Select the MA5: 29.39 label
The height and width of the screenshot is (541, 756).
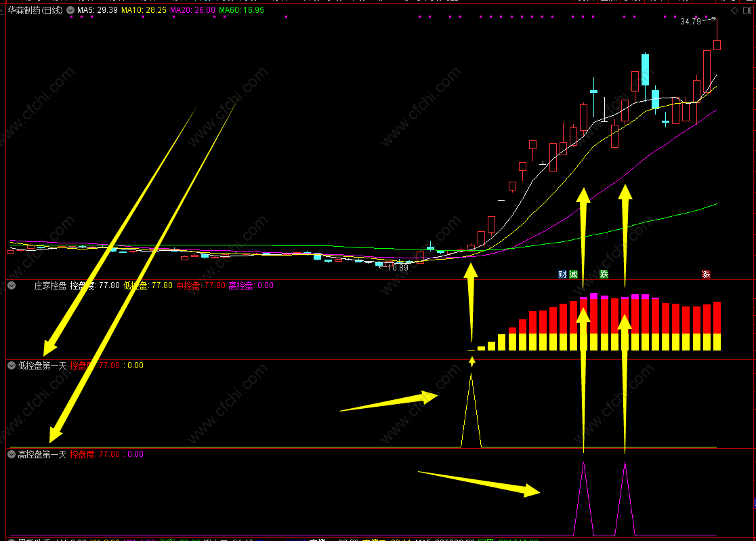(98, 10)
